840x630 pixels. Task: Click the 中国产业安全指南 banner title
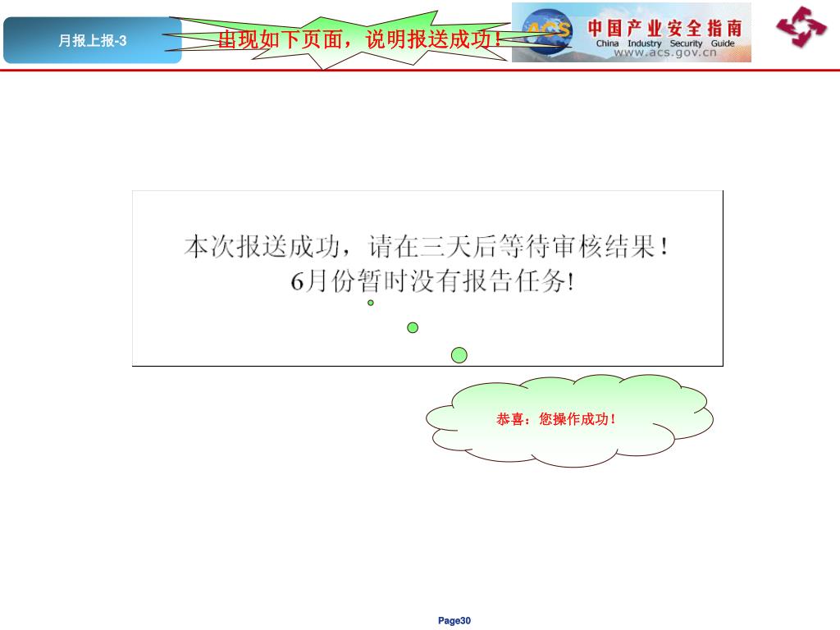pyautogui.click(x=664, y=28)
